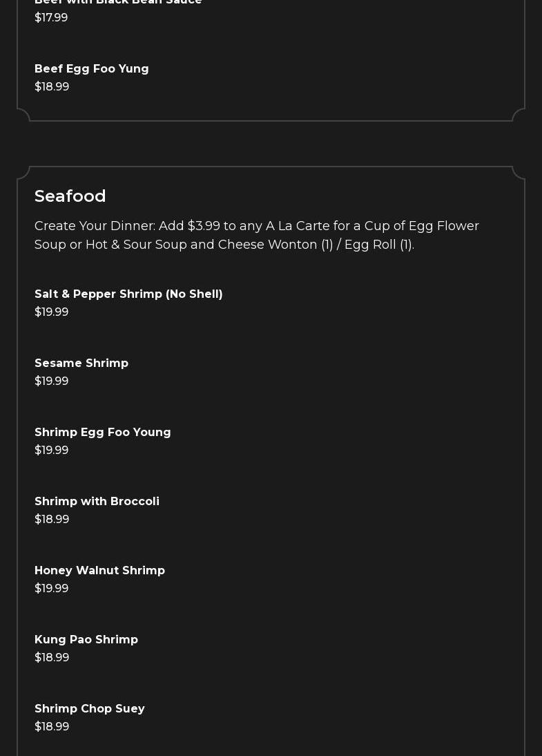Click the Seafood section heading
Viewport: 542px width, 756px height.
point(70,196)
